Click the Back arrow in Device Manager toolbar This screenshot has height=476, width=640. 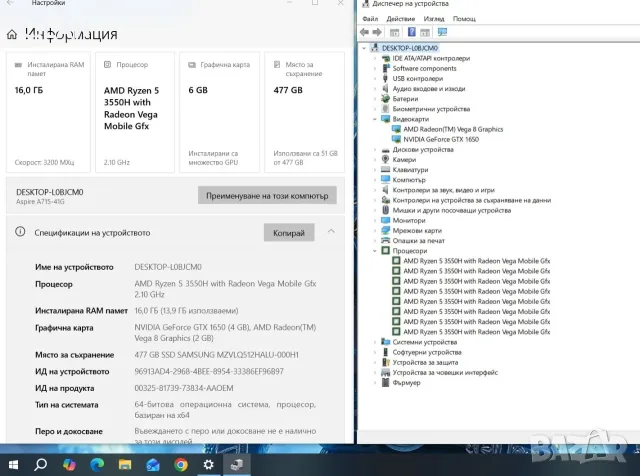(364, 32)
